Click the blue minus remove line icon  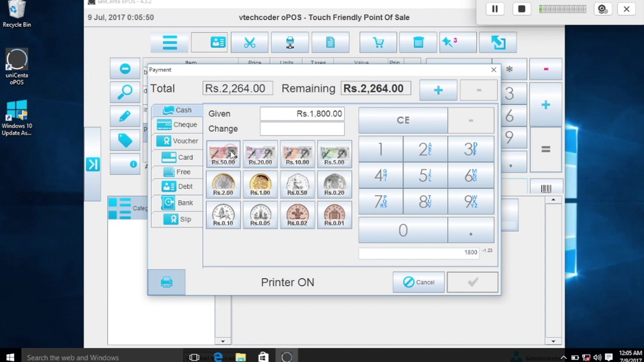(125, 69)
